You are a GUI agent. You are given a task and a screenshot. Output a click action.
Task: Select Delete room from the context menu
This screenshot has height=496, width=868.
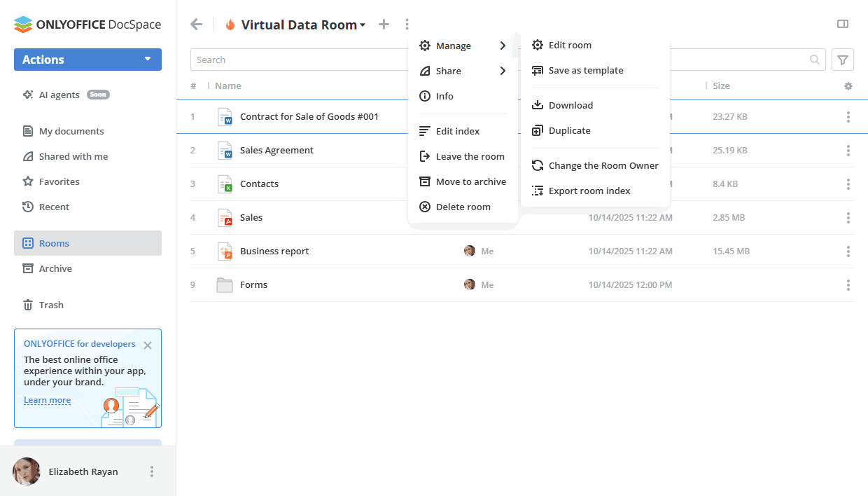463,207
